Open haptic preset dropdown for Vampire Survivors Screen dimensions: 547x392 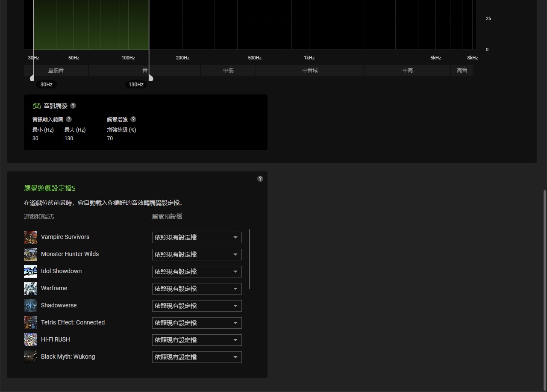tap(197, 237)
